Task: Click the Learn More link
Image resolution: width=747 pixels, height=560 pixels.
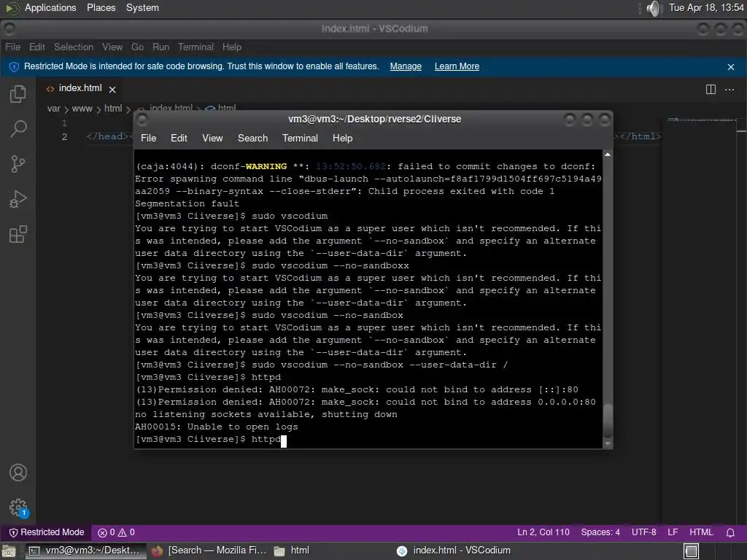Action: point(457,66)
